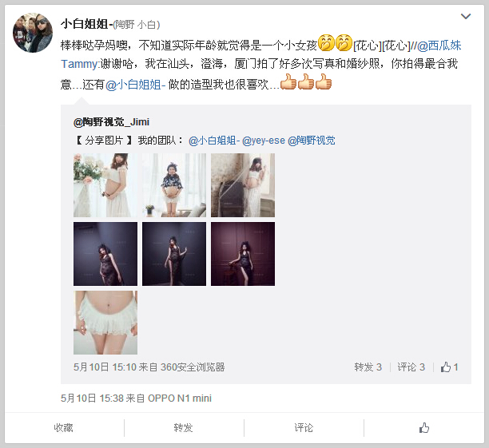489x448 pixels.
Task: Open the purple-background thumbnail with chair
Action: pos(243,254)
